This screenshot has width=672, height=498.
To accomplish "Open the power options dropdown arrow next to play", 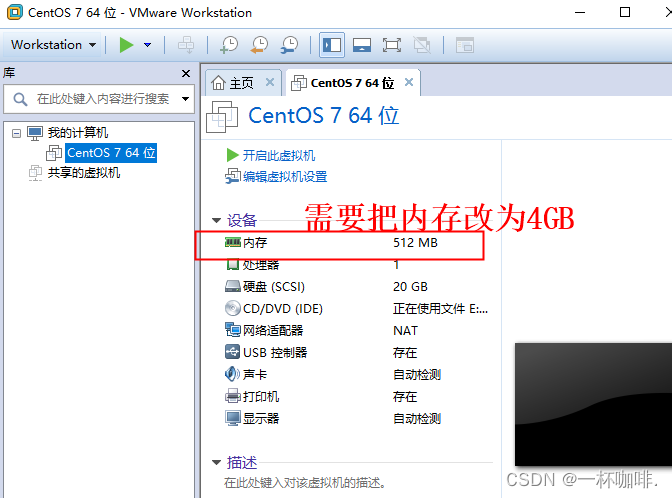I will tap(147, 45).
